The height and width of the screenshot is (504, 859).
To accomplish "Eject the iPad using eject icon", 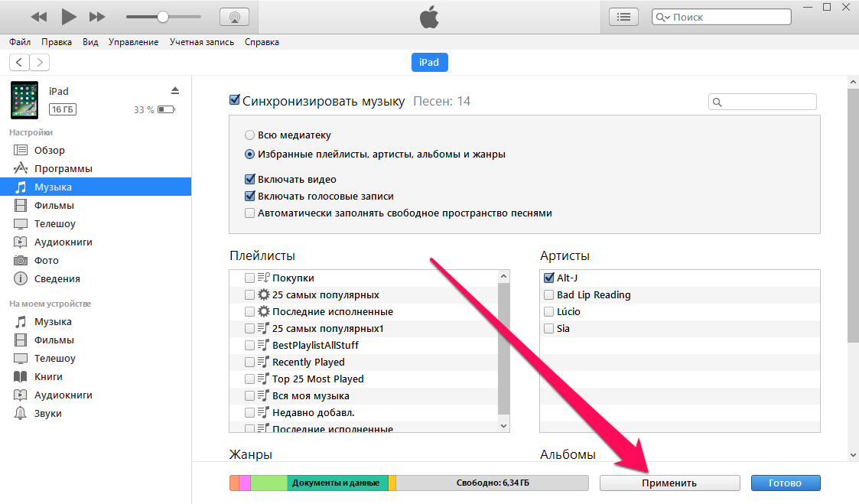I will pos(174,90).
